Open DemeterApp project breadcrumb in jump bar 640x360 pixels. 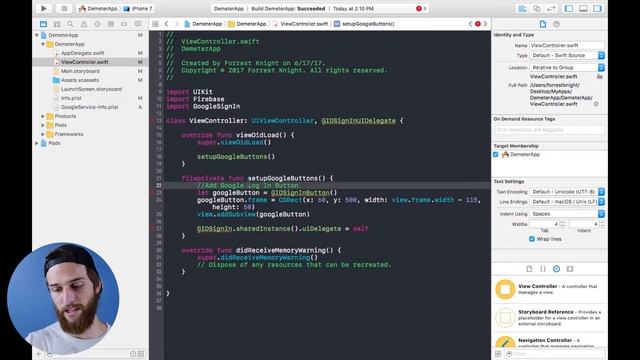(203, 24)
